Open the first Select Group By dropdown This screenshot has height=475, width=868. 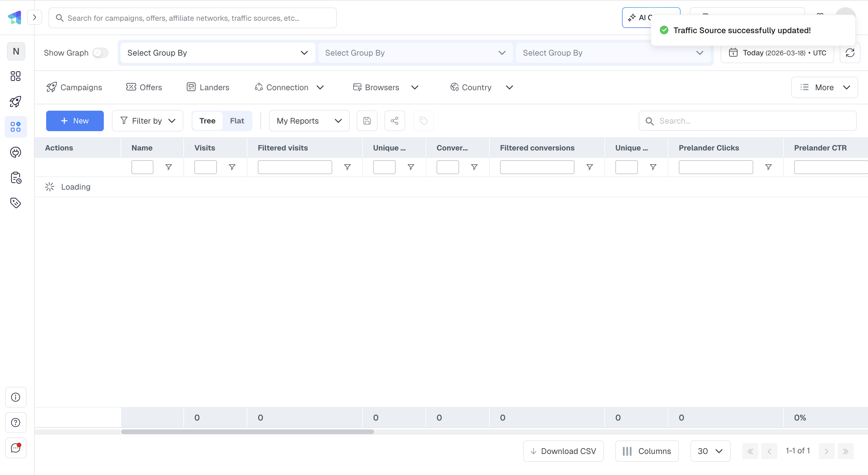click(x=217, y=52)
